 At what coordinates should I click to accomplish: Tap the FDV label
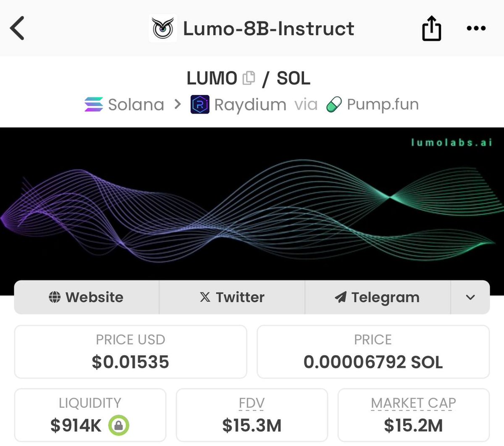coord(252,403)
